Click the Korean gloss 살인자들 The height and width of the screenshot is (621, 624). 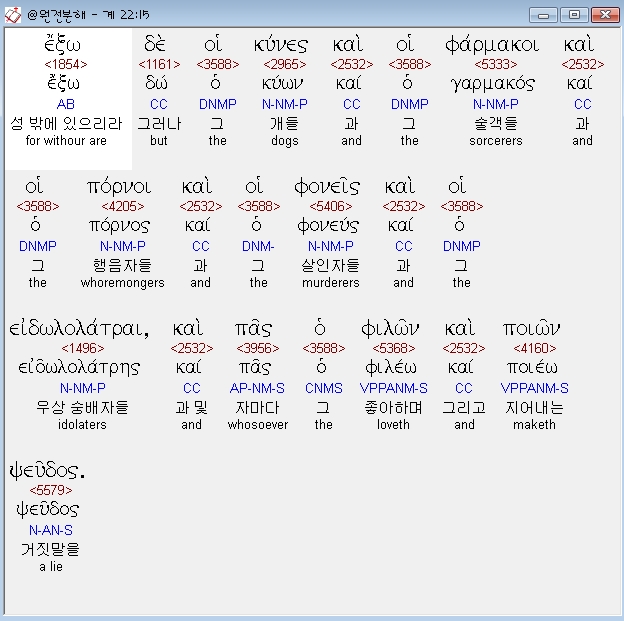(330, 265)
